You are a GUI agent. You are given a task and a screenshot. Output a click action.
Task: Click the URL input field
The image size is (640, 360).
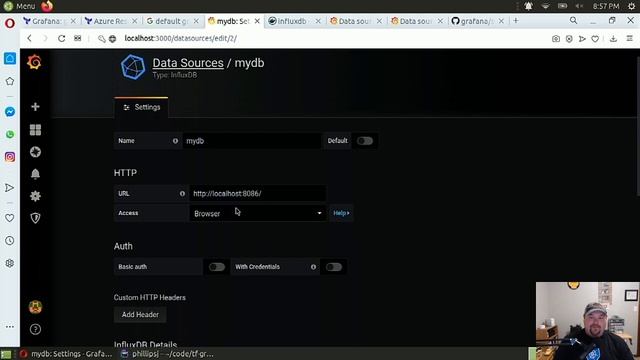click(258, 193)
